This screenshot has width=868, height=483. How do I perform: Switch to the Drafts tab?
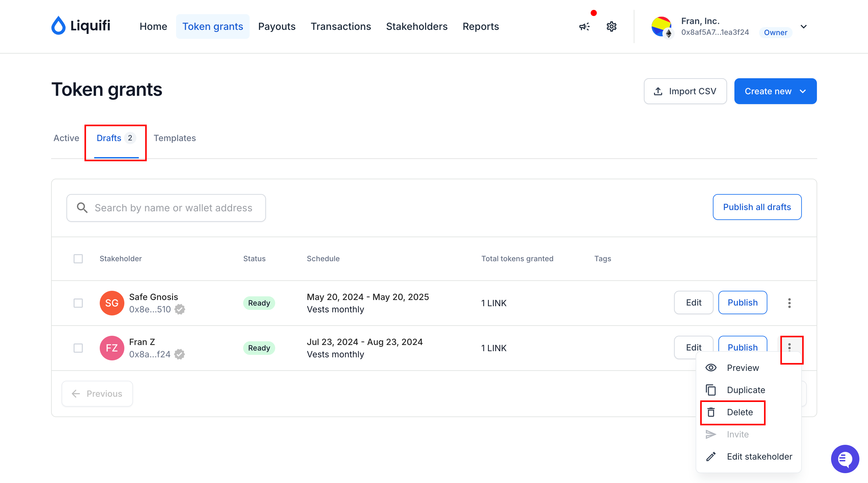click(116, 138)
